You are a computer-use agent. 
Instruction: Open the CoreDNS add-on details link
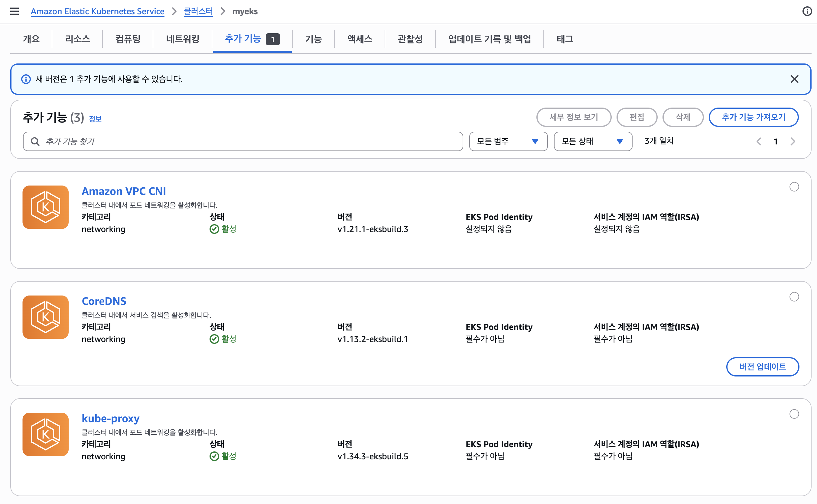[x=104, y=301]
